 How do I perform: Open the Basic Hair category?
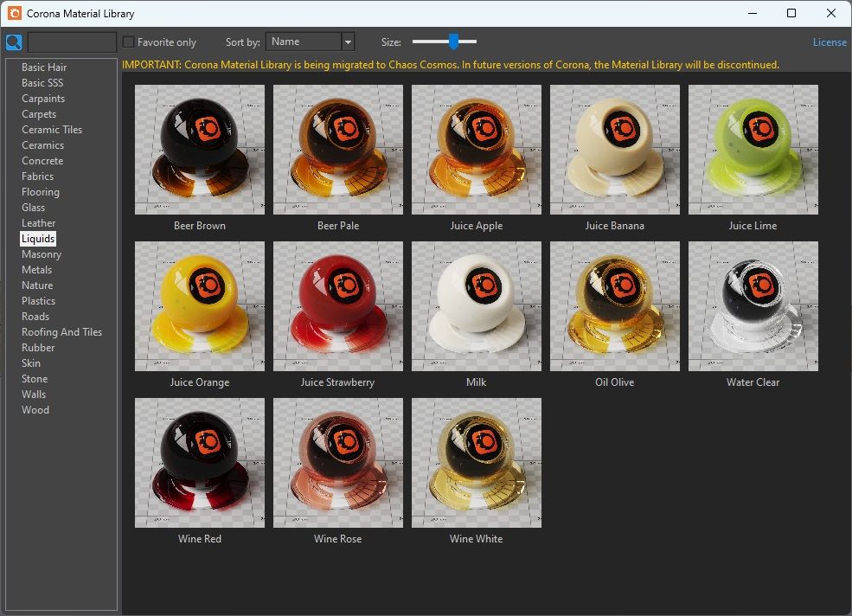pos(44,67)
